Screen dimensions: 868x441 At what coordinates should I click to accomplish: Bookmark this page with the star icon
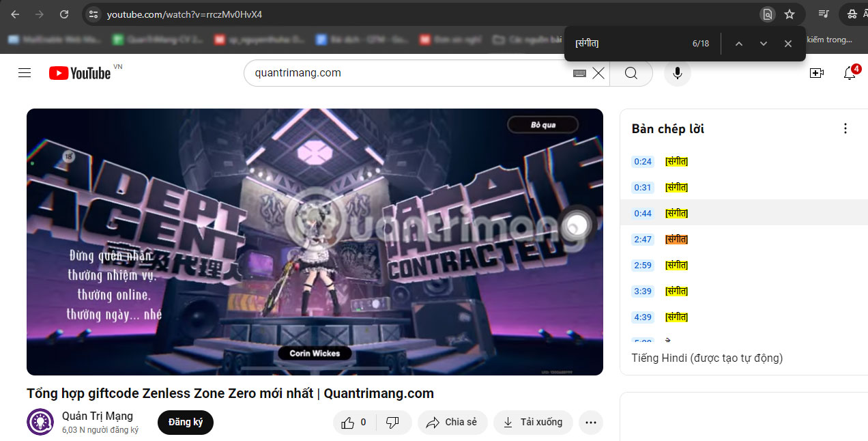pos(790,14)
